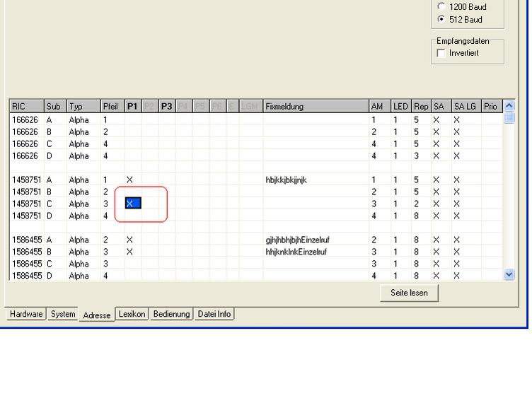Open the System tab
The image size is (532, 415).
tap(63, 313)
